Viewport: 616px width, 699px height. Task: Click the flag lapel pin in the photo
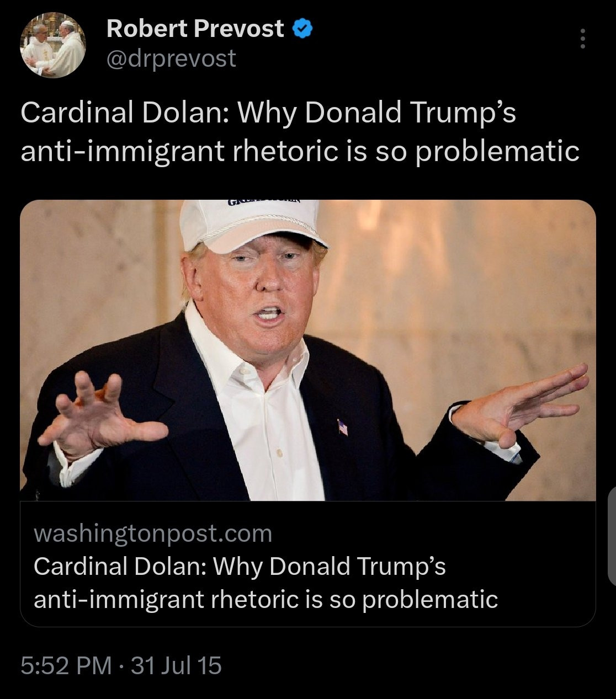pyautogui.click(x=343, y=427)
